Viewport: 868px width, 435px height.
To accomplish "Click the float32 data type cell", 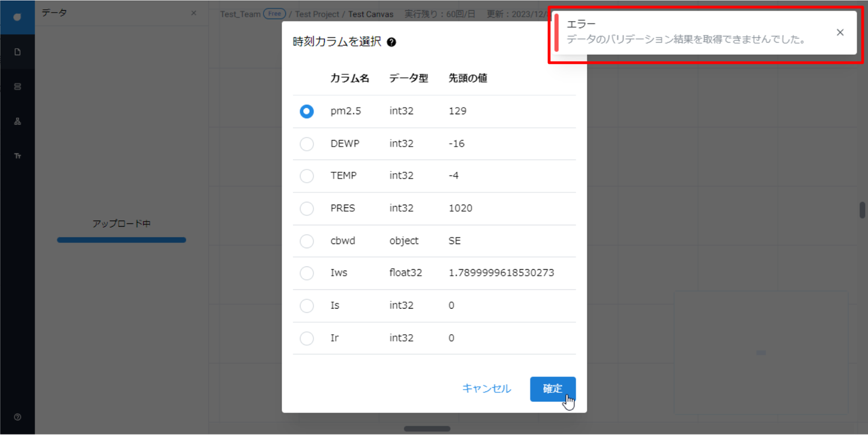I will pos(406,273).
